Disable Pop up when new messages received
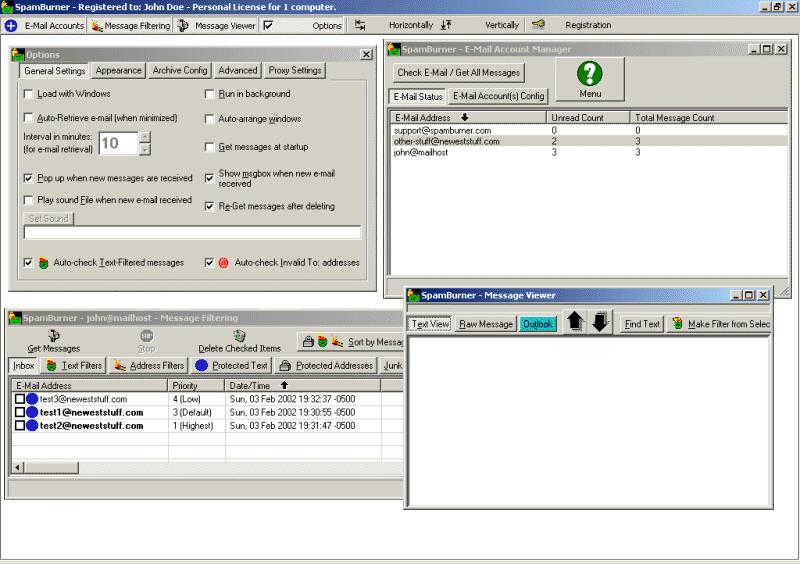800x564 pixels. pyautogui.click(x=29, y=178)
